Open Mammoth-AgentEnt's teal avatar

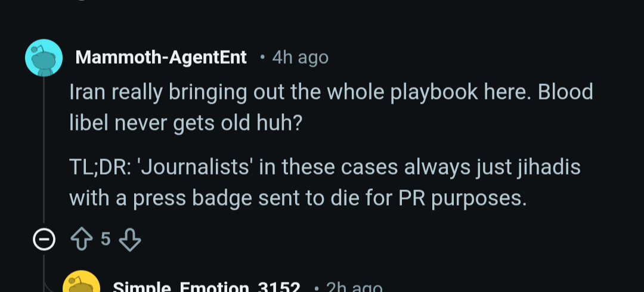[x=44, y=58]
